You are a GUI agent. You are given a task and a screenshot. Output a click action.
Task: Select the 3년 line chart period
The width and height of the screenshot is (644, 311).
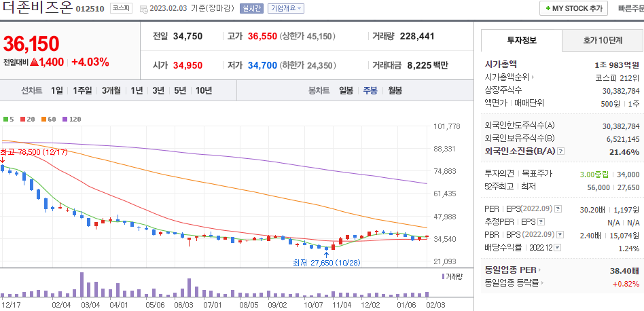point(158,91)
